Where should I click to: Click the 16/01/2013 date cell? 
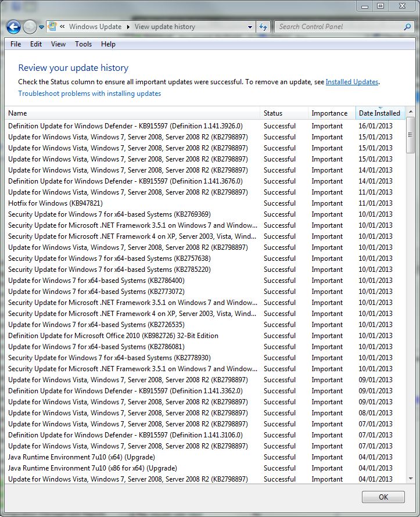point(375,126)
